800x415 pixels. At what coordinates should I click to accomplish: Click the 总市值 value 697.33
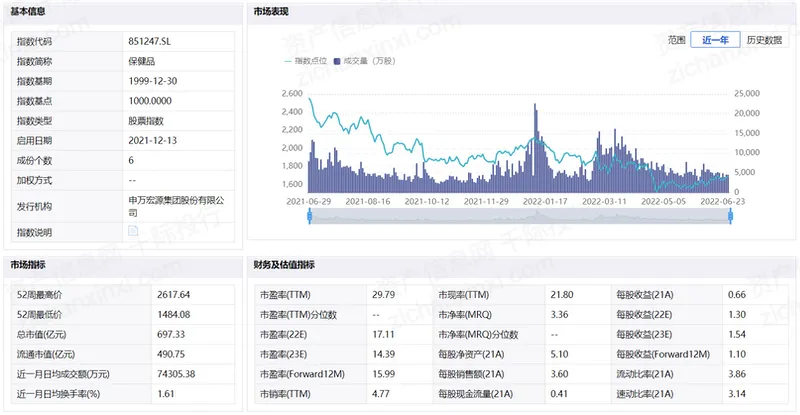171,334
